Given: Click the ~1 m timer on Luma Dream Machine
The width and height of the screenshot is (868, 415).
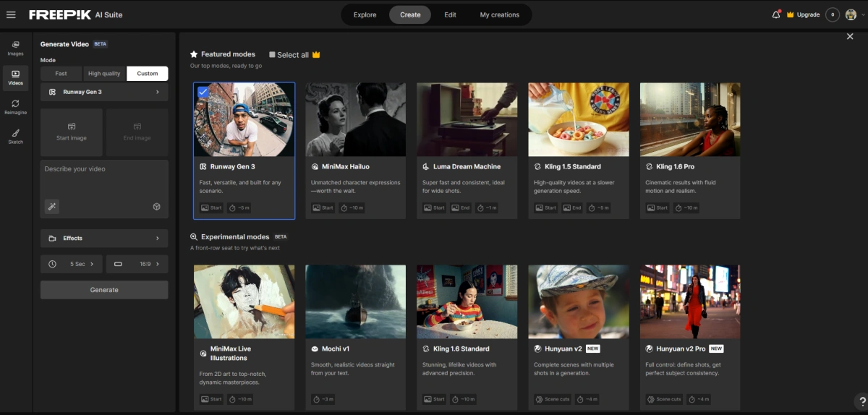Looking at the screenshot, I should tap(487, 208).
